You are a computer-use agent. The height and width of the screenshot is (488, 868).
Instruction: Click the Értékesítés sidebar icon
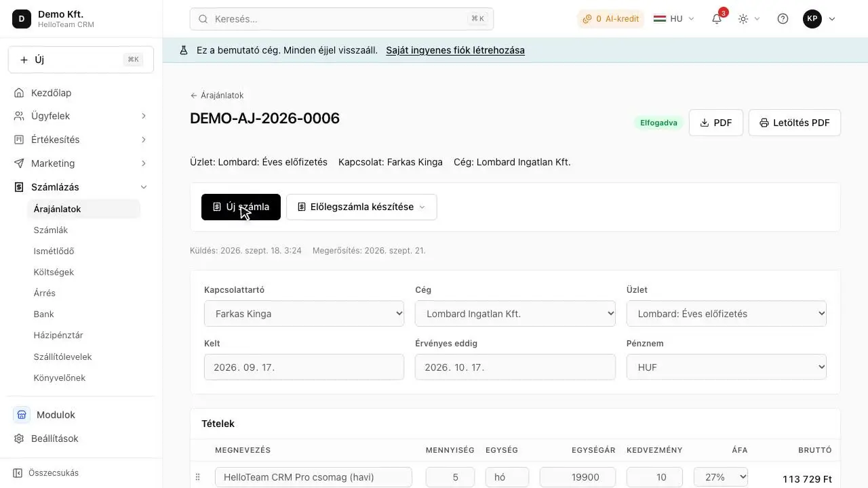[x=19, y=140]
